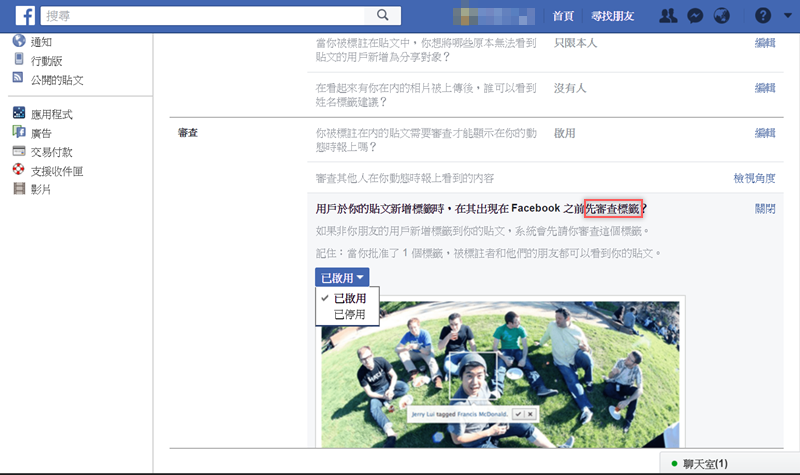The height and width of the screenshot is (475, 800).
Task: Open 支援收件匣 in sidebar
Action: point(57,171)
